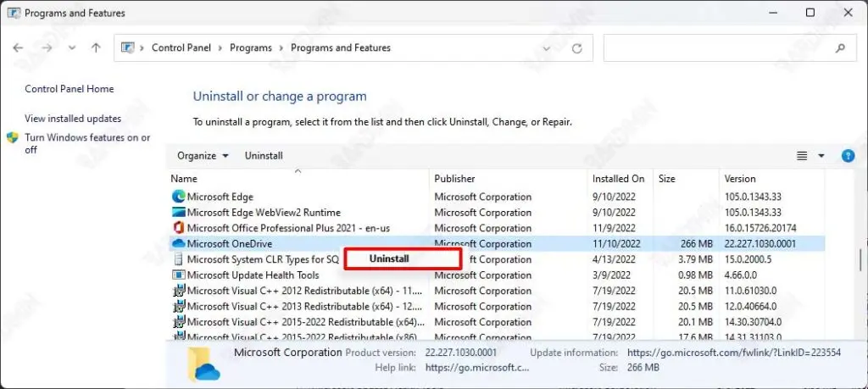Click the Microsoft Edge icon
Screen dimensions: 868x389
[178, 197]
